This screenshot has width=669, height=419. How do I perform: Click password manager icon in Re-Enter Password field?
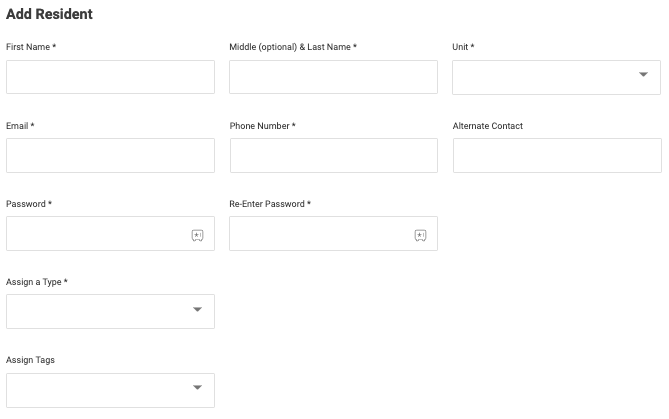point(420,235)
